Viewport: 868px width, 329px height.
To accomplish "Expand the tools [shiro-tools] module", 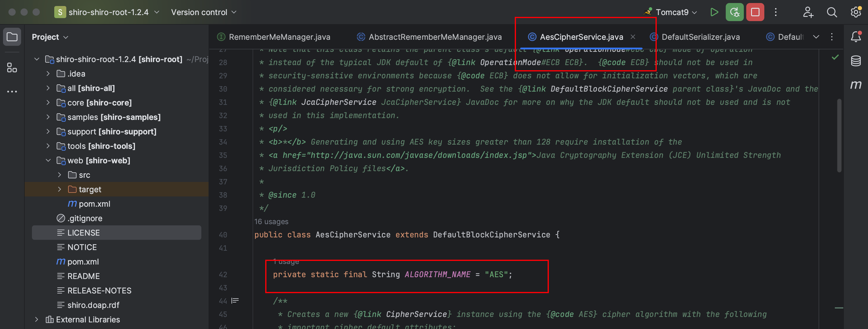I will (x=48, y=146).
